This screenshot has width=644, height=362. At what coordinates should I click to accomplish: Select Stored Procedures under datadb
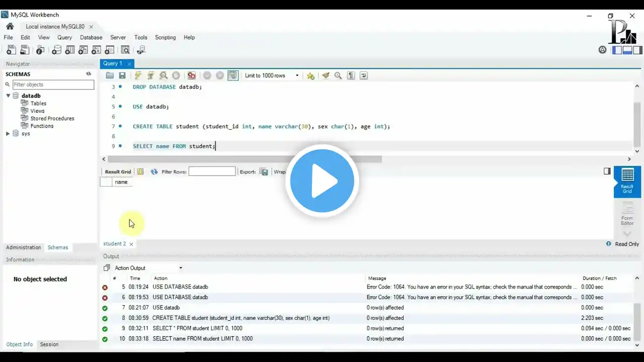point(52,118)
